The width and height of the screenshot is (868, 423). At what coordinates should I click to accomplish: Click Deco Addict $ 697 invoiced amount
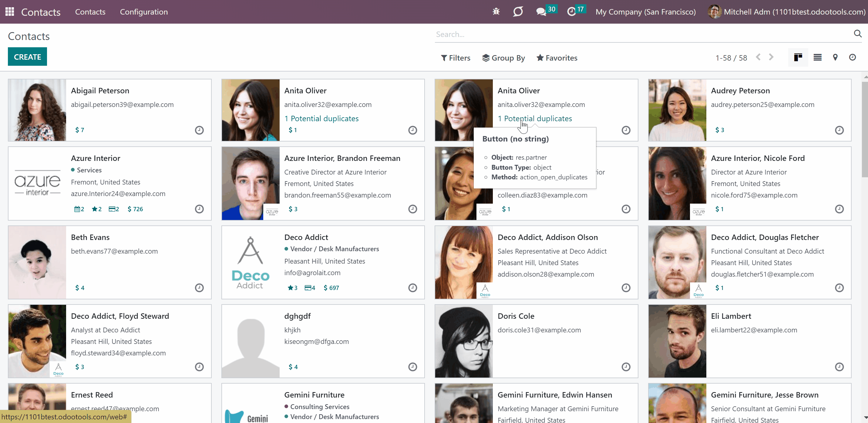pyautogui.click(x=331, y=288)
